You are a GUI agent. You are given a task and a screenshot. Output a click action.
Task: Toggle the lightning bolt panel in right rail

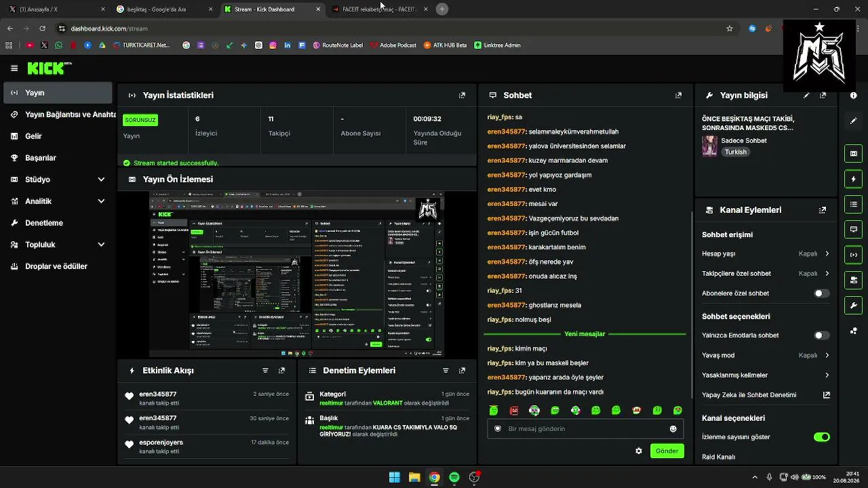click(x=853, y=179)
